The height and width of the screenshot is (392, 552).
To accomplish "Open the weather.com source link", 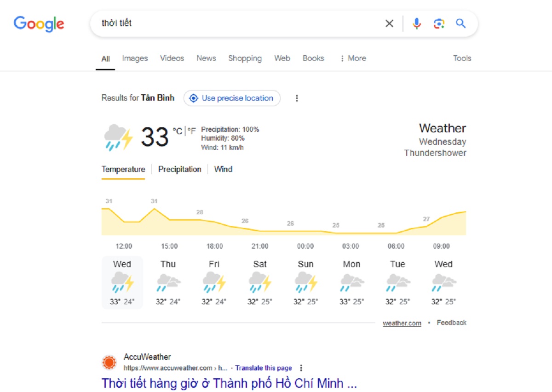I will click(x=402, y=323).
